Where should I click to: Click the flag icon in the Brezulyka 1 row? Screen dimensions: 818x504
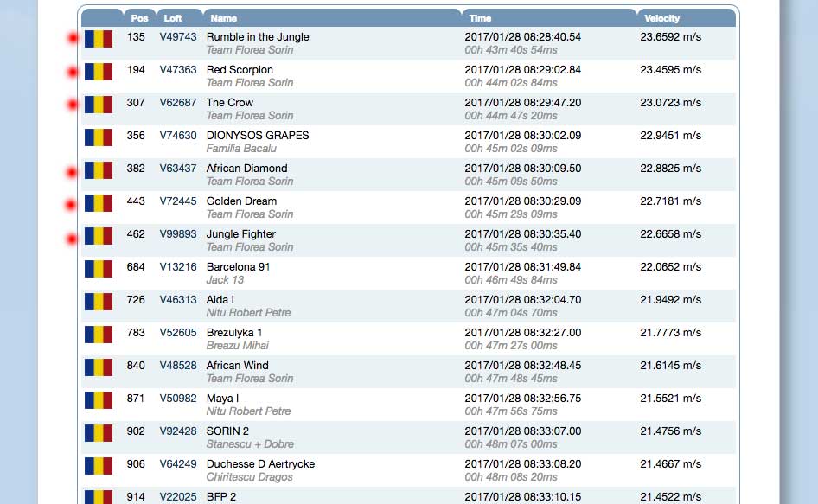99,335
